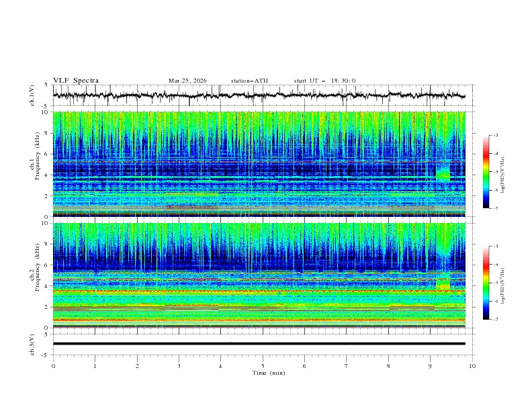Click time axis tick label "5"
Image resolution: width=532 pixels, height=411 pixels.
(x=263, y=366)
